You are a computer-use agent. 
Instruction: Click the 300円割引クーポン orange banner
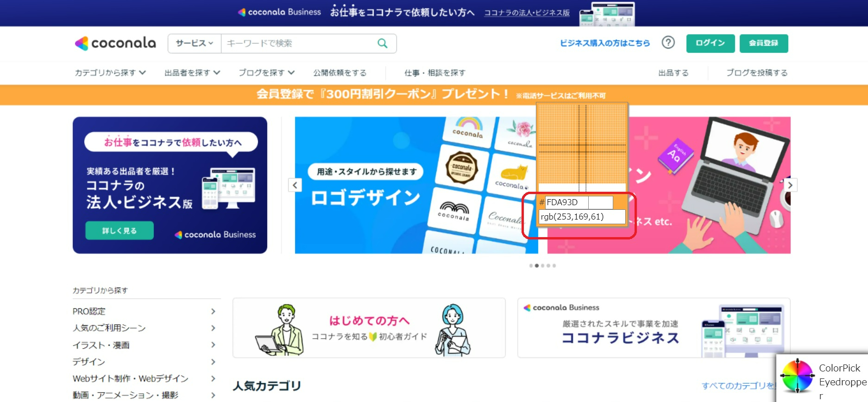(x=434, y=94)
